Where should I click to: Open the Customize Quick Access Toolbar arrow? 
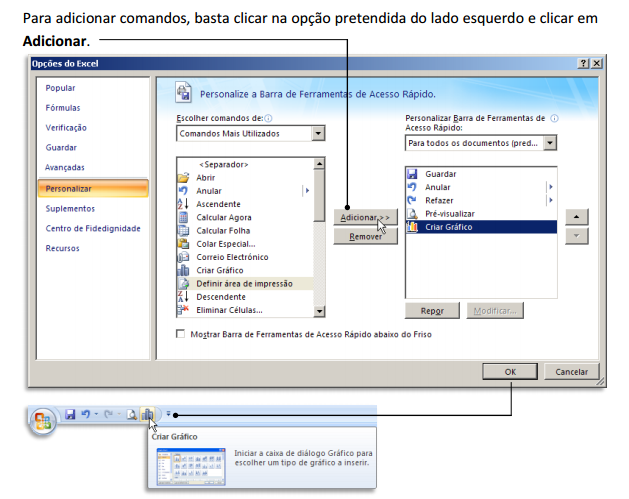[x=167, y=414]
